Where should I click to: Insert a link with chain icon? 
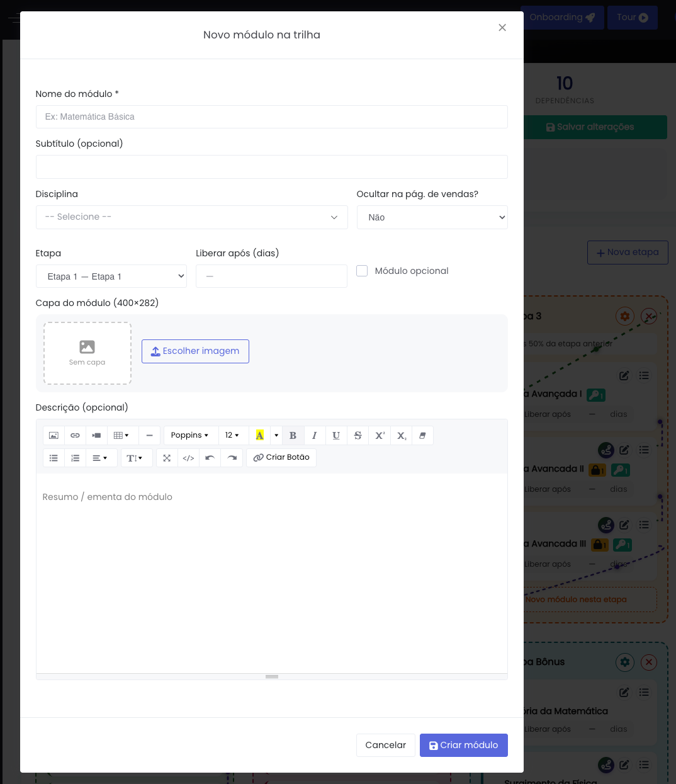click(75, 435)
